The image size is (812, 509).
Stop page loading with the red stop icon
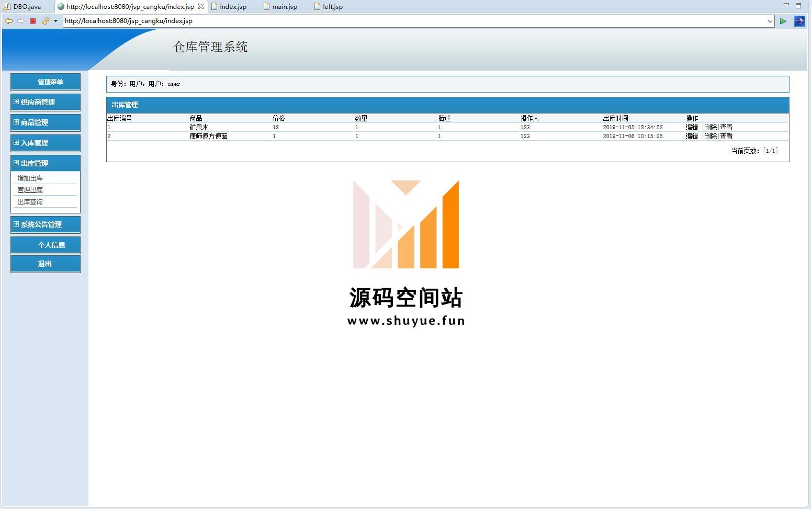coord(33,21)
